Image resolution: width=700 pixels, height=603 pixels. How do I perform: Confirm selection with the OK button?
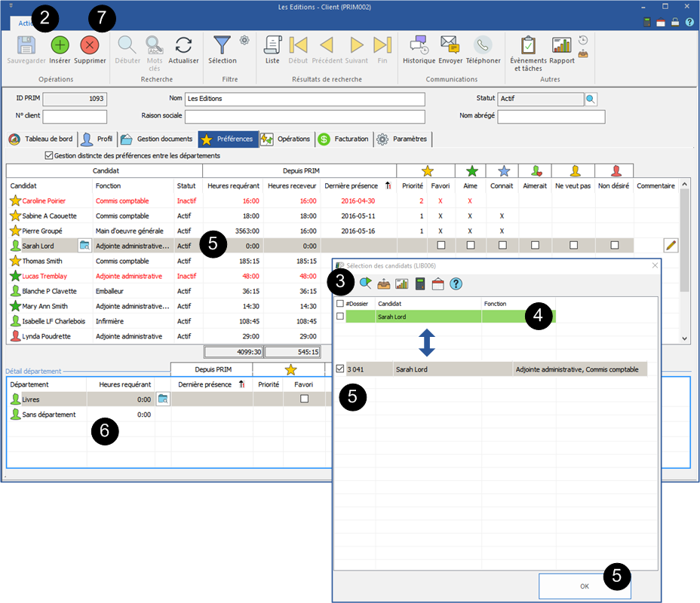584,586
